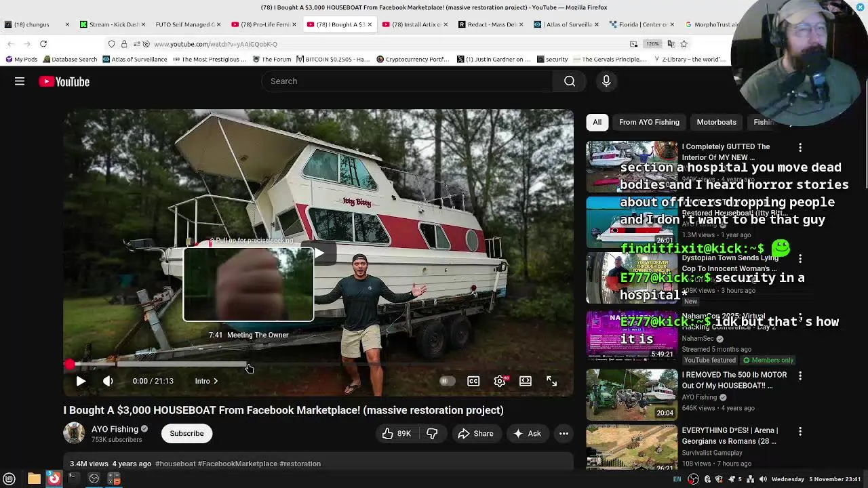Screen dimensions: 868x488
Task: Open options for Completely GUTTED video
Action: click(x=800, y=148)
